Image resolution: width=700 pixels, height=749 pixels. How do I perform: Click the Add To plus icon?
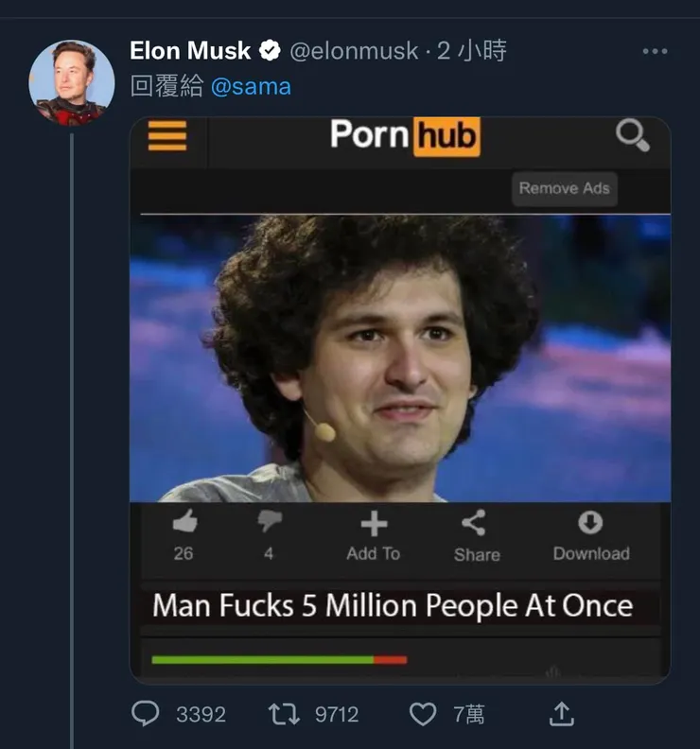374,523
